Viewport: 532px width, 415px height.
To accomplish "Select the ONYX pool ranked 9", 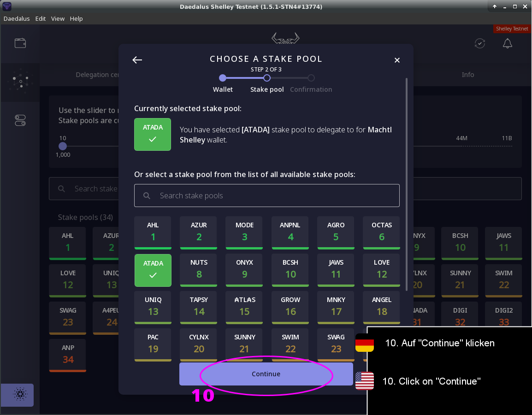I will coord(244,270).
